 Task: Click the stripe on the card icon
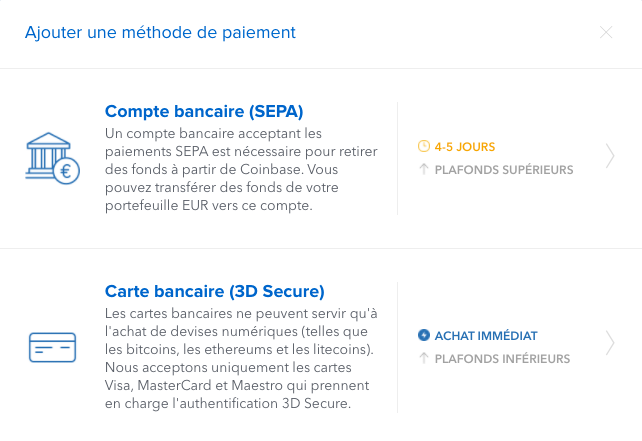[52, 339]
